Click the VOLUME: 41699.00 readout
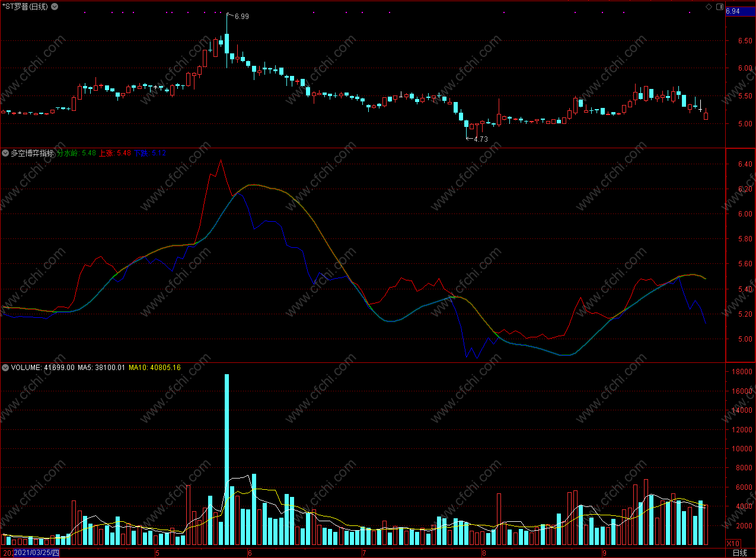This screenshot has height=558, width=756. click(43, 368)
